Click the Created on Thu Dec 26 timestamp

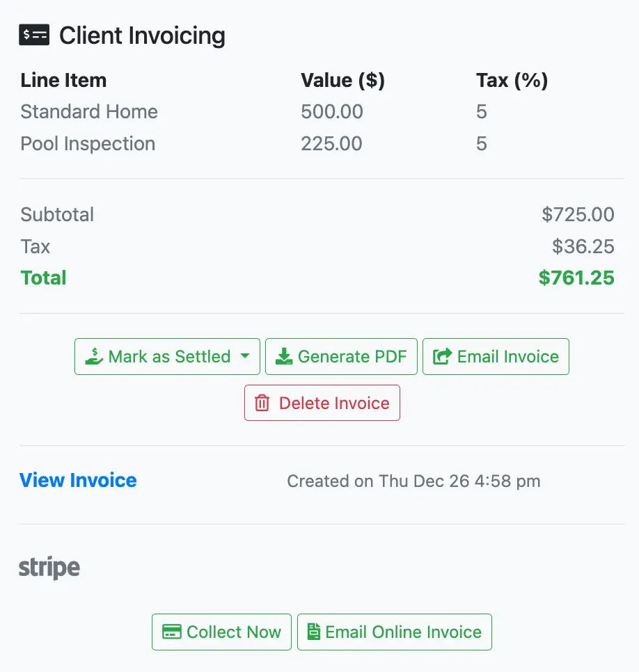[x=413, y=481]
